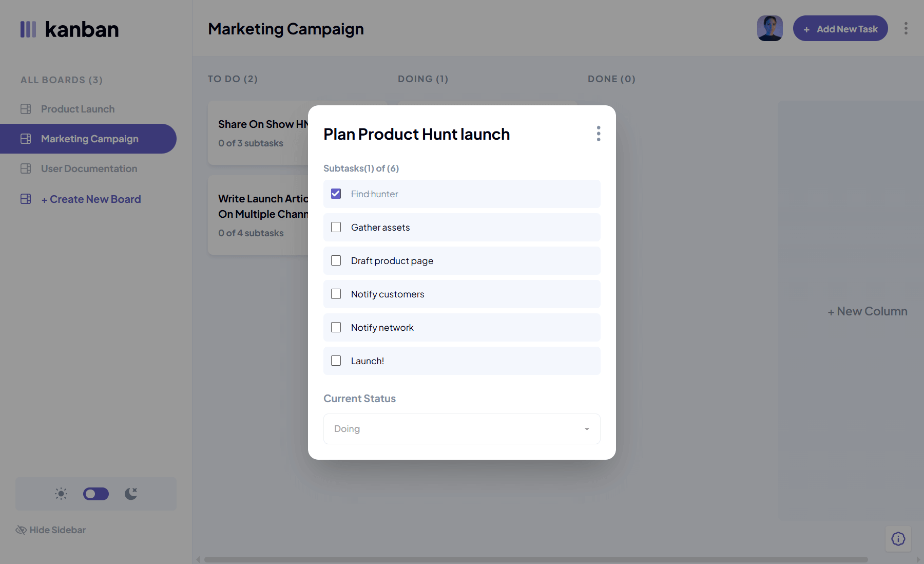Open the info icon at bottom right
This screenshot has width=924, height=564.
coord(898,538)
